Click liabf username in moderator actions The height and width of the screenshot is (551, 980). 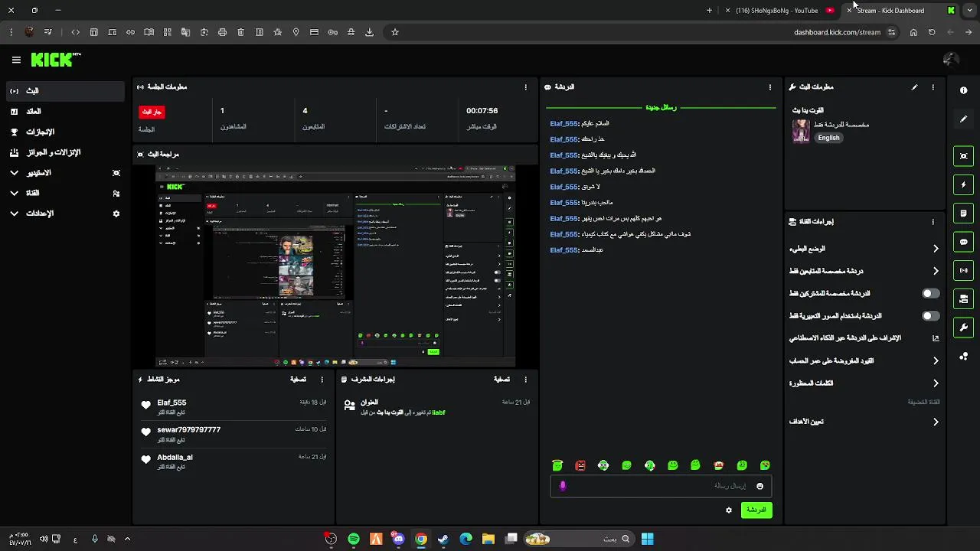[438, 412]
